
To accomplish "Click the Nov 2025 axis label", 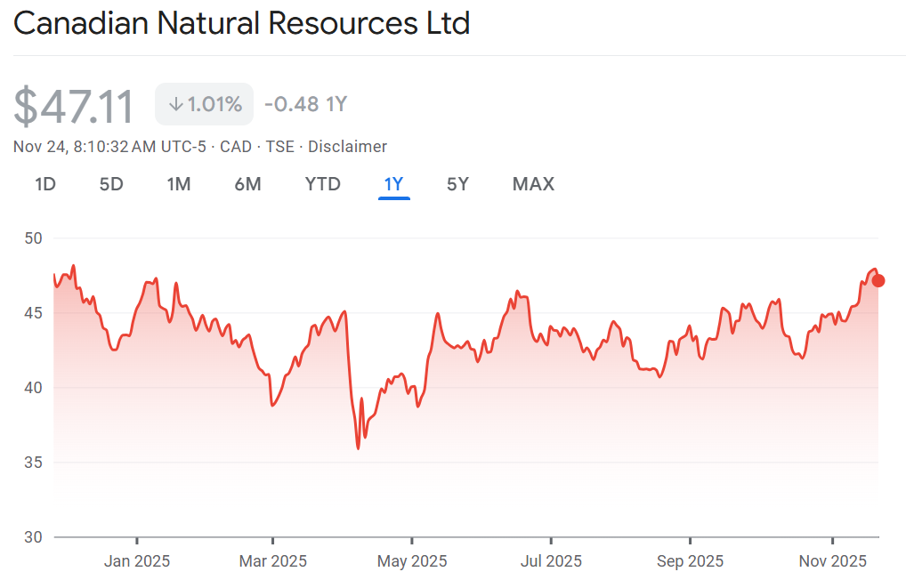I will point(832,561).
